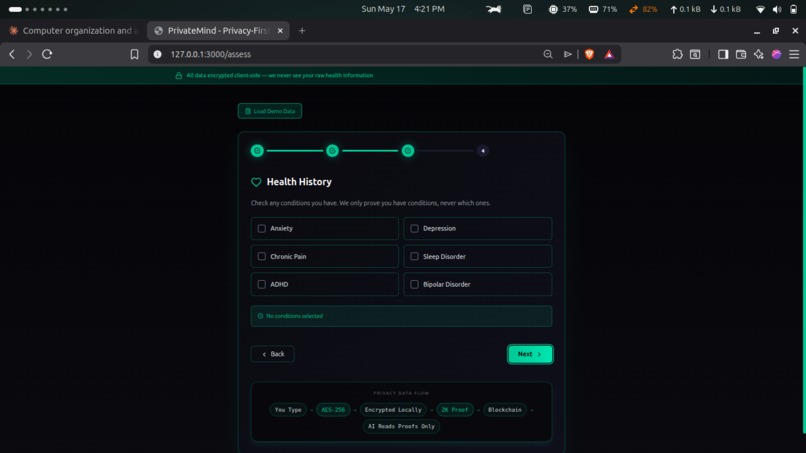The height and width of the screenshot is (453, 806).
Task: Select step 4 circle in progress bar
Action: coord(483,151)
